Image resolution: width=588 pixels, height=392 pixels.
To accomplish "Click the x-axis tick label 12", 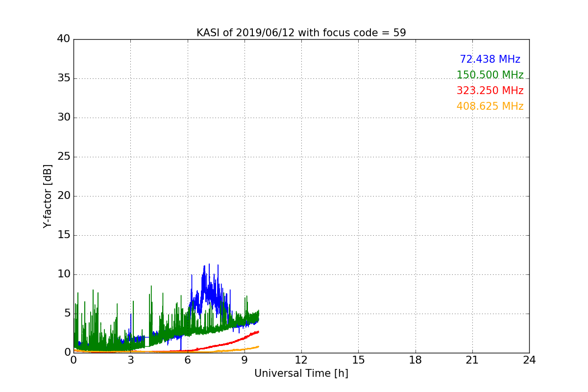I will (x=301, y=360).
